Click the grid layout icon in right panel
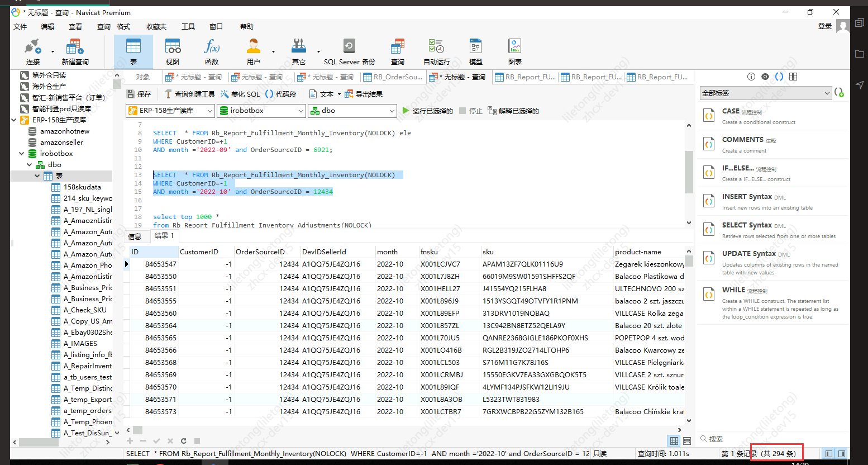 tap(793, 77)
